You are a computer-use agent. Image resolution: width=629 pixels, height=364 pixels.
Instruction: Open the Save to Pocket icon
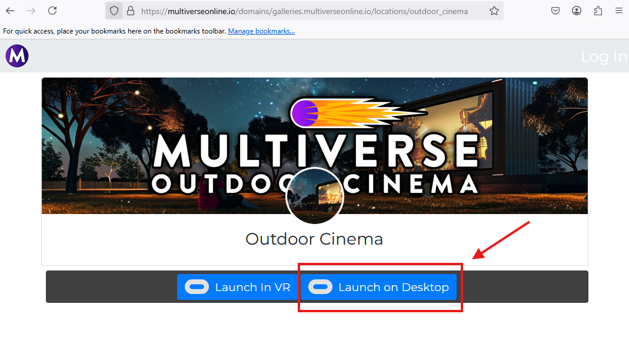[x=555, y=10]
